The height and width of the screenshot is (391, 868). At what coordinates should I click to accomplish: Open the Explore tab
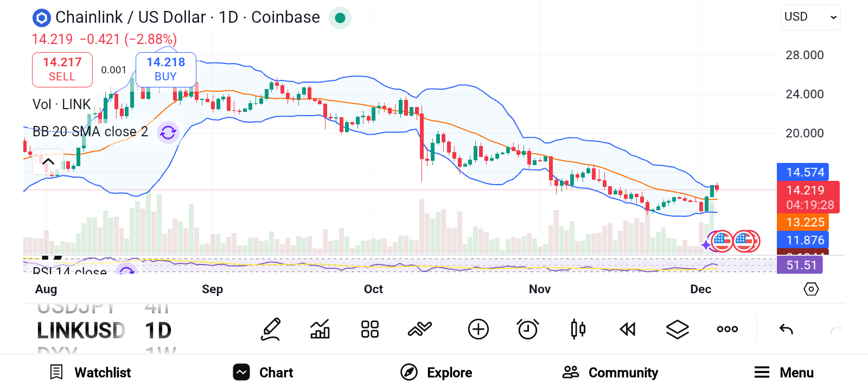(x=437, y=373)
